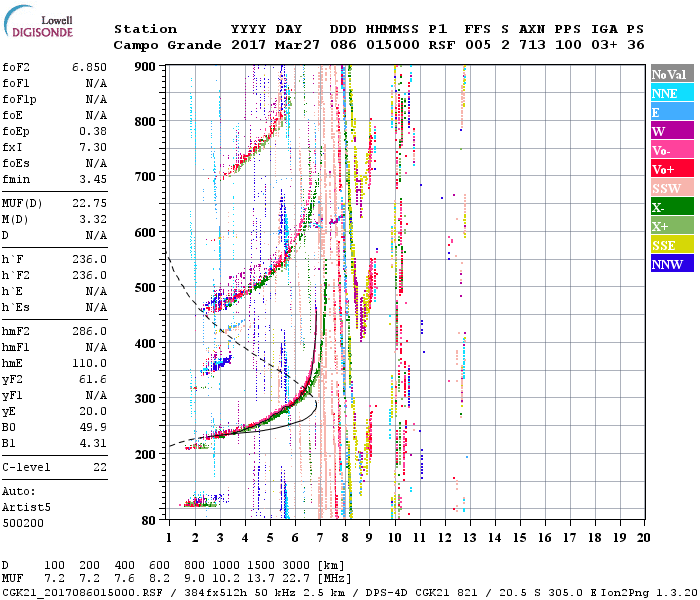This screenshot has height=600, width=700.
Task: Pick the Vo+ red legend entry
Action: click(672, 169)
